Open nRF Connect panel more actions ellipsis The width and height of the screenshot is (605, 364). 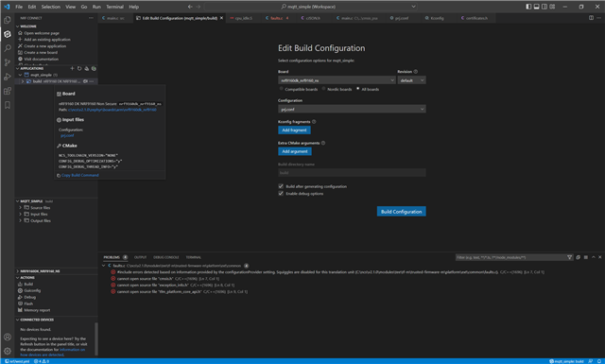click(91, 18)
